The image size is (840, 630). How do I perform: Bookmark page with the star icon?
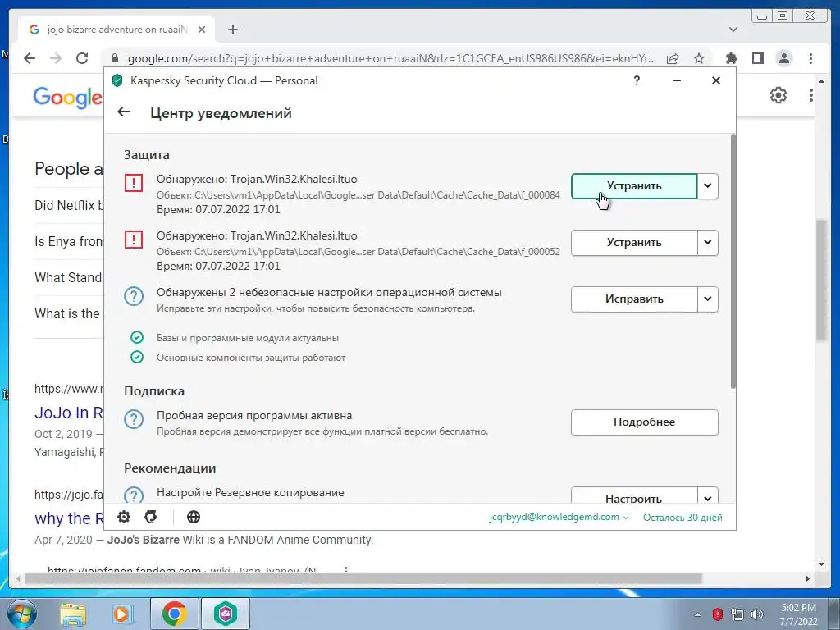point(699,58)
